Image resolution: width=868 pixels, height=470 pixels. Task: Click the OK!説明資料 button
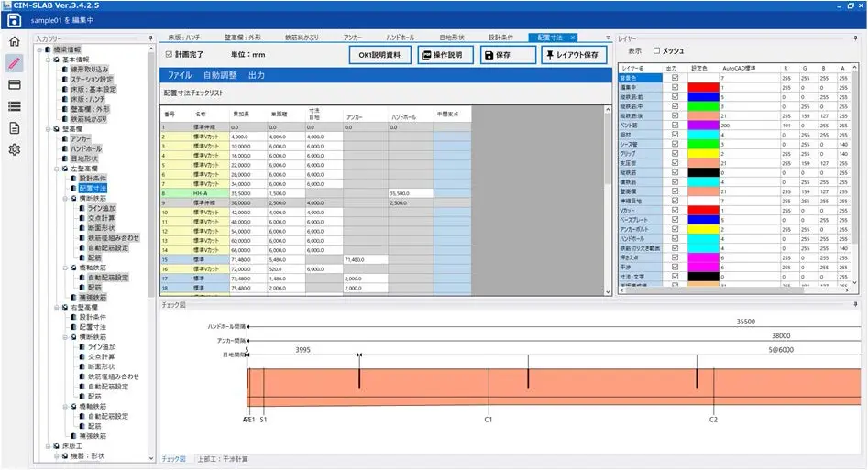coord(379,55)
